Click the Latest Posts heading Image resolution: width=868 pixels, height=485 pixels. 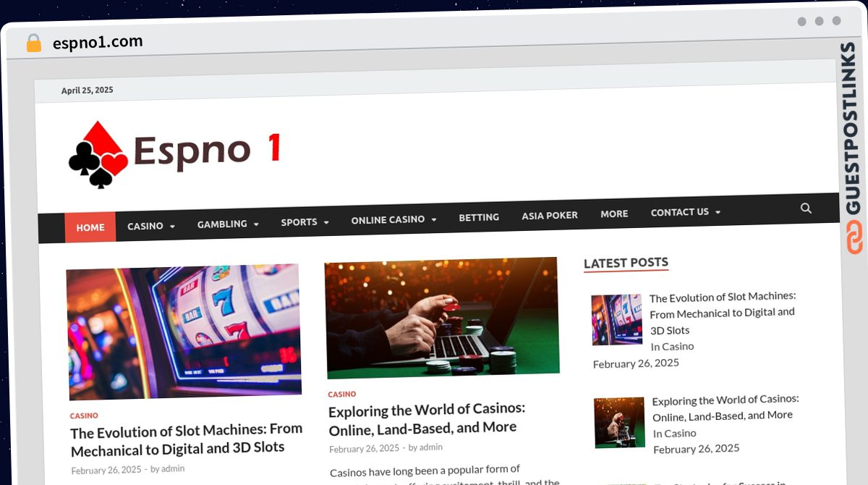point(626,263)
